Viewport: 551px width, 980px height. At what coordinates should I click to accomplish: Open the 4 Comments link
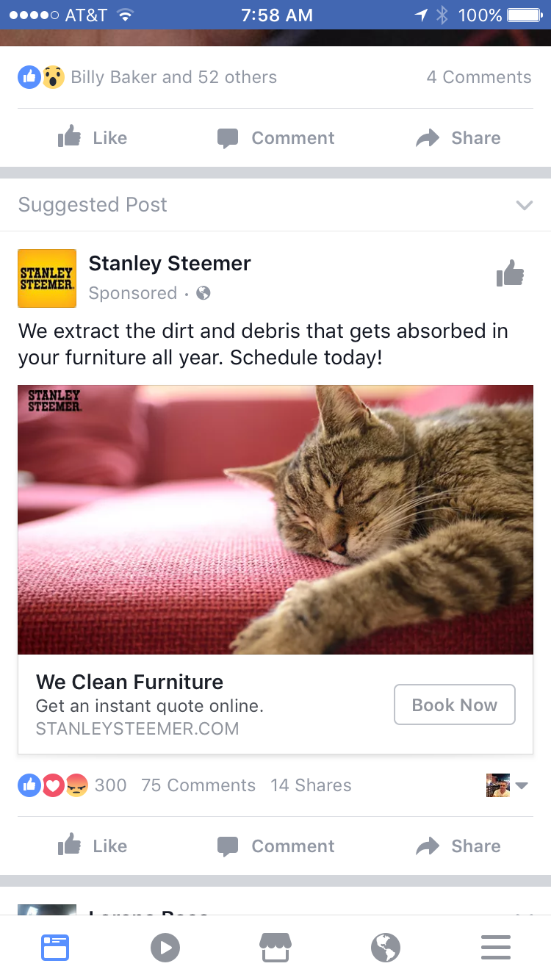(x=478, y=77)
